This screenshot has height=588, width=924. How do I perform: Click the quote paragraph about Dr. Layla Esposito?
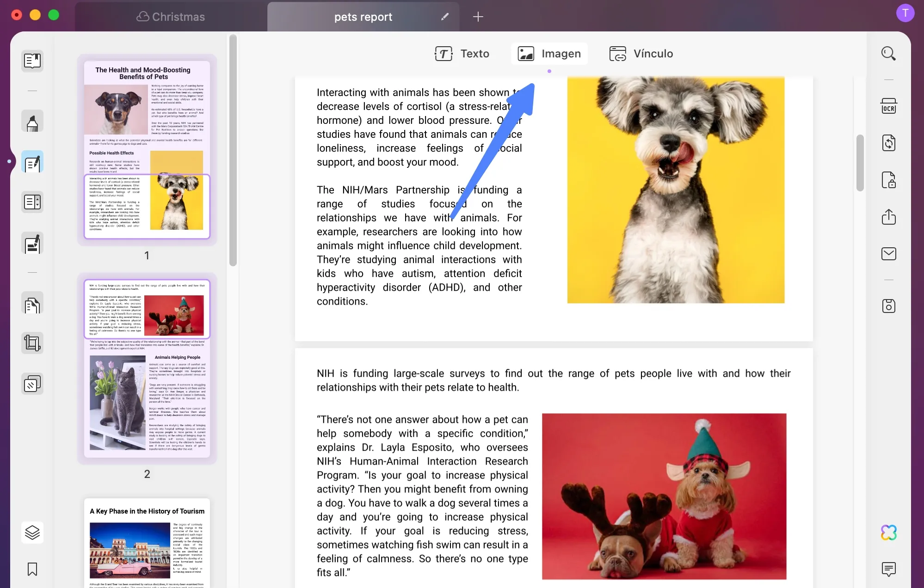click(422, 496)
